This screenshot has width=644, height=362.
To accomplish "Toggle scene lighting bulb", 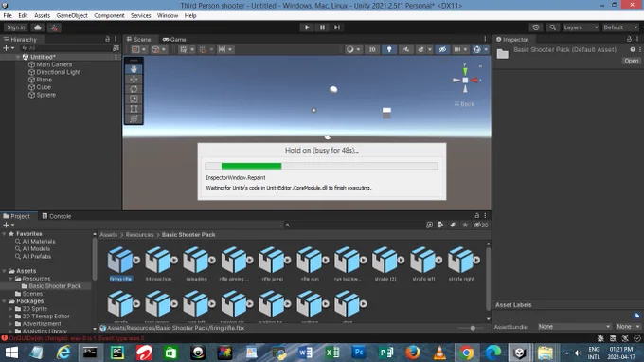I will coord(389,49).
